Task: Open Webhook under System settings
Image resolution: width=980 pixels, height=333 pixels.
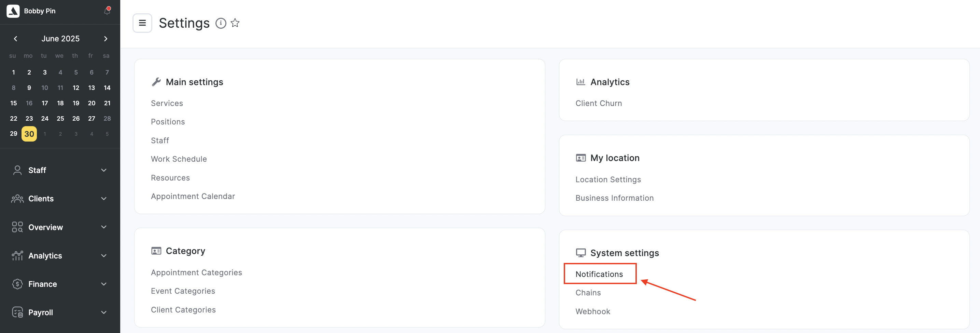Action: pos(593,311)
